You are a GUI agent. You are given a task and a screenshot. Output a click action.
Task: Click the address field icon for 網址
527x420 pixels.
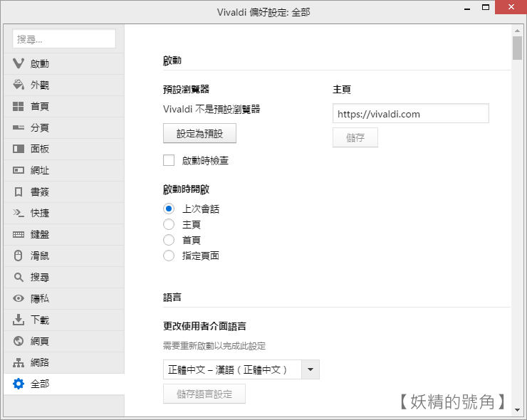pyautogui.click(x=19, y=170)
